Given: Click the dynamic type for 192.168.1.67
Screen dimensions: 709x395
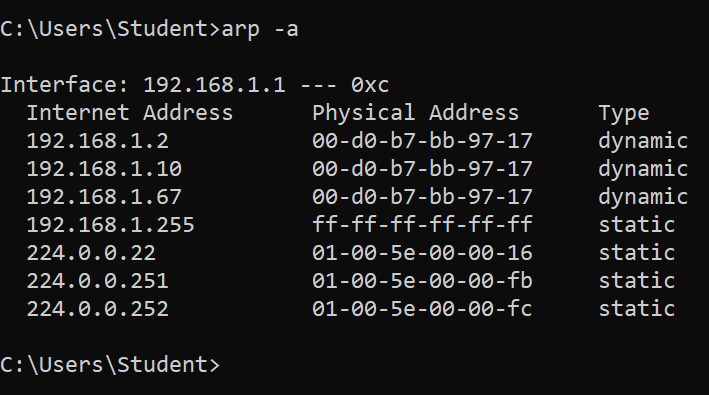Looking at the screenshot, I should pyautogui.click(x=643, y=198).
